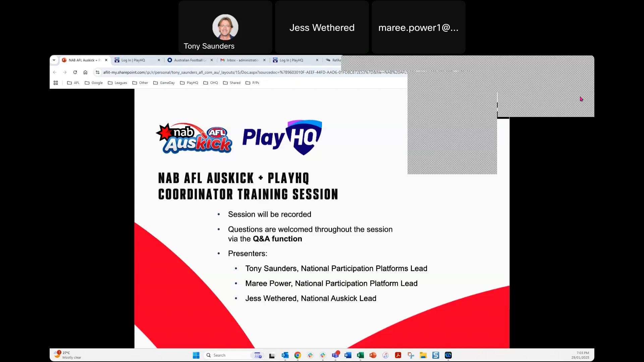The image size is (644, 362).
Task: Open site information icon in address bar
Action: pos(97,72)
